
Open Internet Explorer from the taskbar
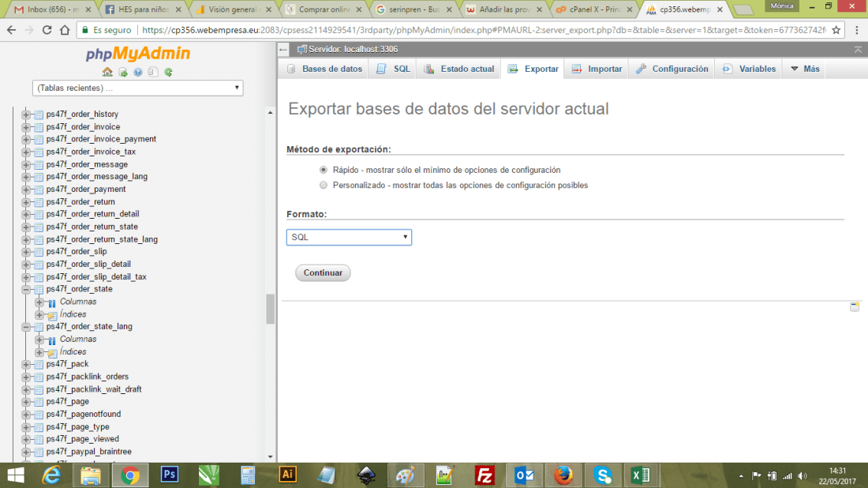click(51, 475)
